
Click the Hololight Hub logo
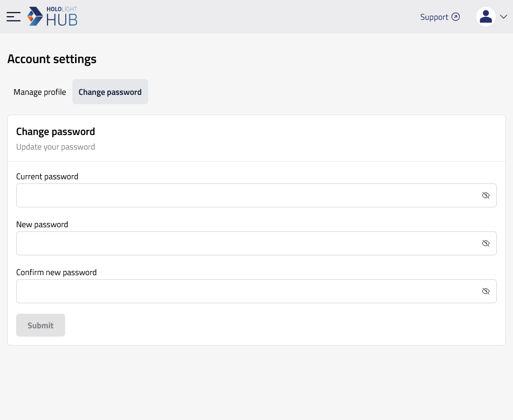coord(52,16)
